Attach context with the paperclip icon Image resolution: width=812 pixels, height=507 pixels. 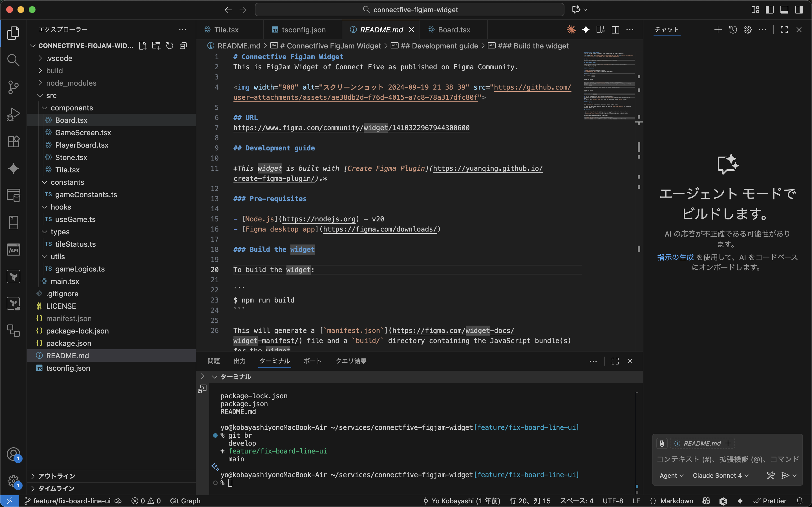[662, 443]
